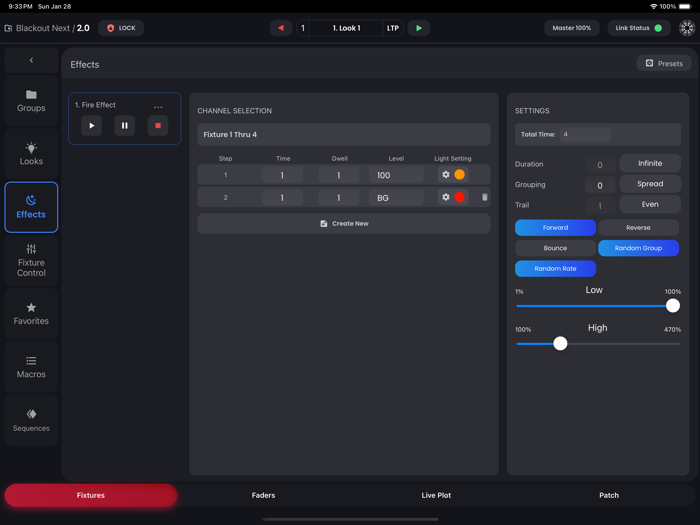The image size is (700, 525).
Task: Collapse the sidebar with the back chevron
Action: click(31, 60)
